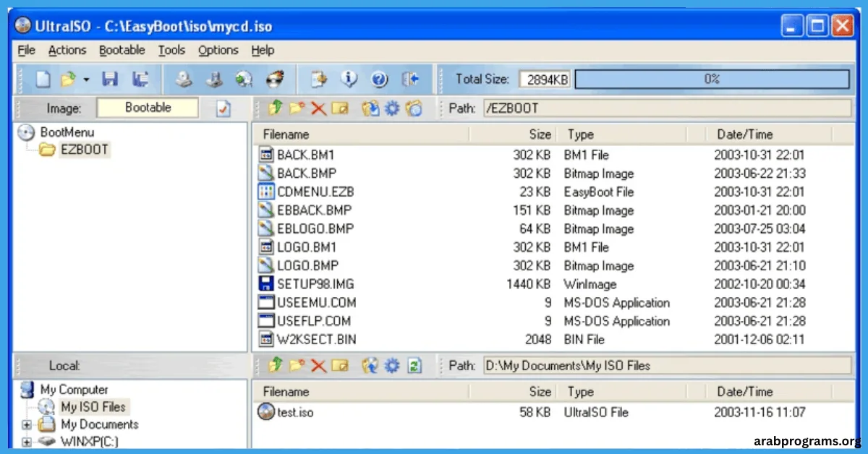Click the New image toolbar icon
The width and height of the screenshot is (868, 454).
(43, 79)
